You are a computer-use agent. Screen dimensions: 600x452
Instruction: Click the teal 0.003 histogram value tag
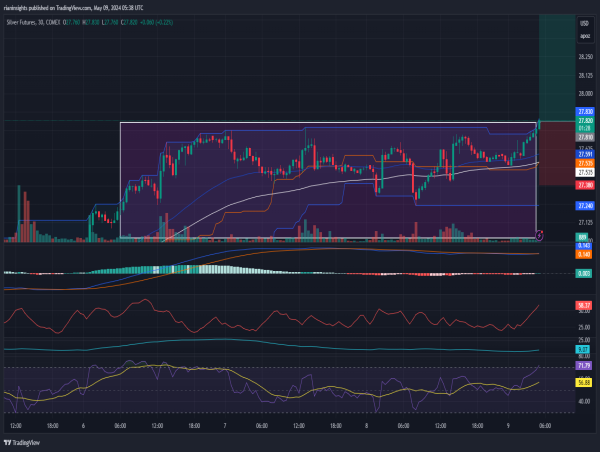(x=584, y=273)
